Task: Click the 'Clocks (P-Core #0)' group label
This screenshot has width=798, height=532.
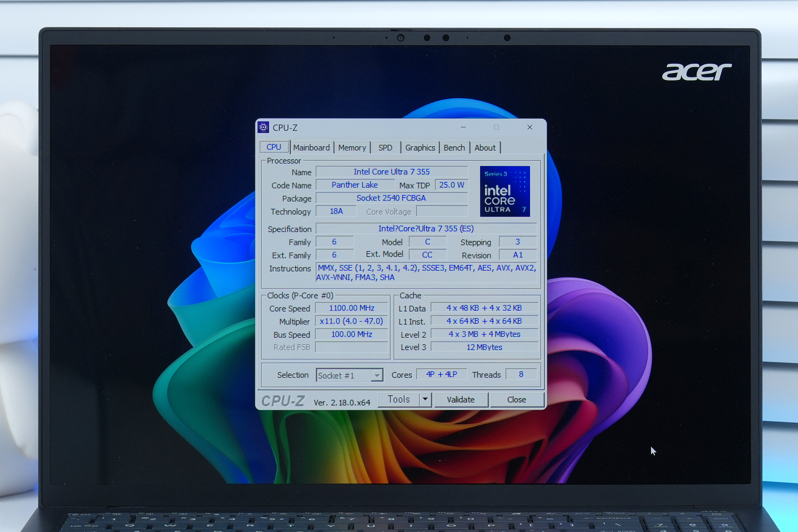Action: 300,296
